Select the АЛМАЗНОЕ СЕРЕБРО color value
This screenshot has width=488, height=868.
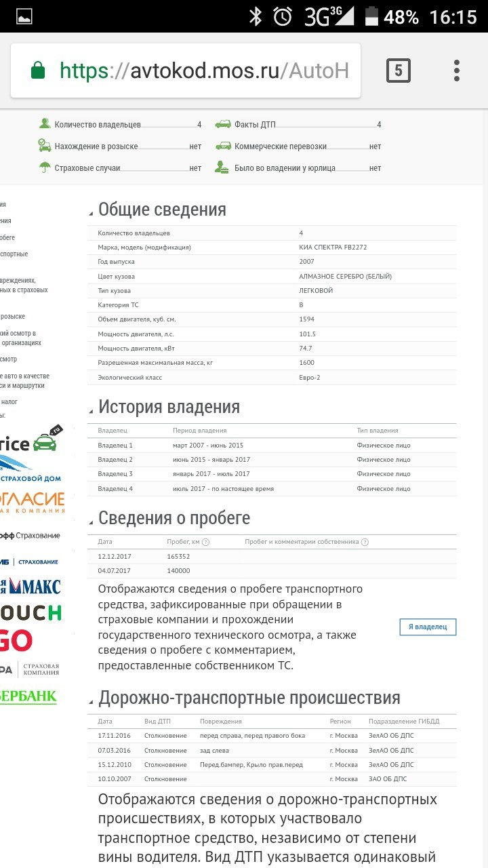click(346, 276)
